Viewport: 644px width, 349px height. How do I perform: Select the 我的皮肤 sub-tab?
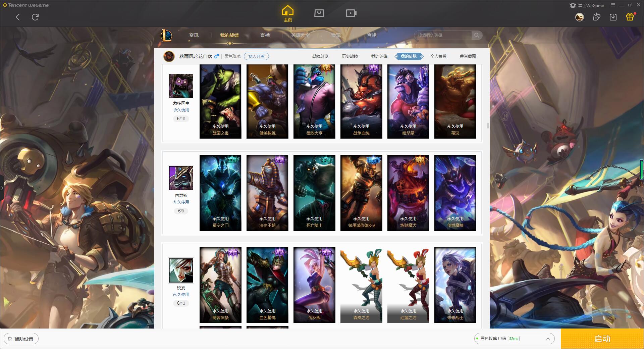pos(409,56)
